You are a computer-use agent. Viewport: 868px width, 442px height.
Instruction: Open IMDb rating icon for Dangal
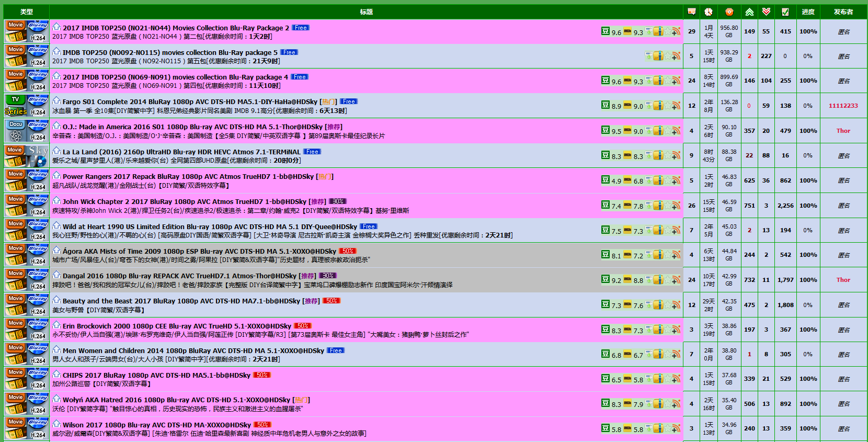(627, 279)
